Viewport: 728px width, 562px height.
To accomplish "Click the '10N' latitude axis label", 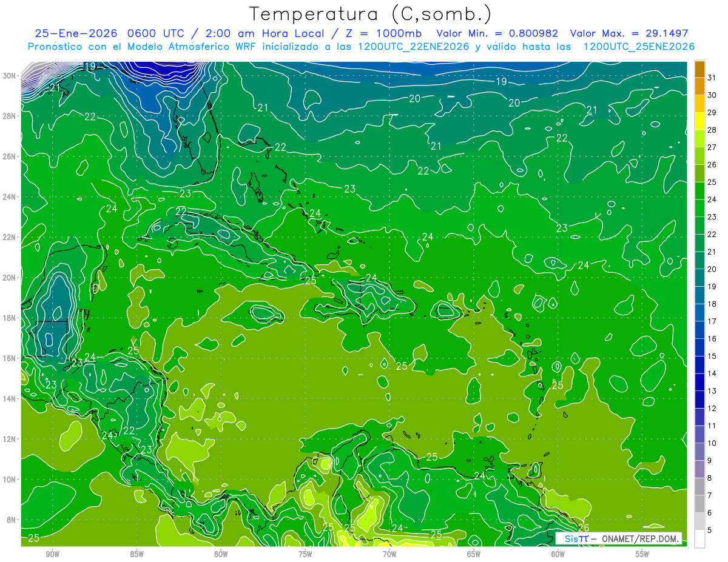I will point(10,479).
